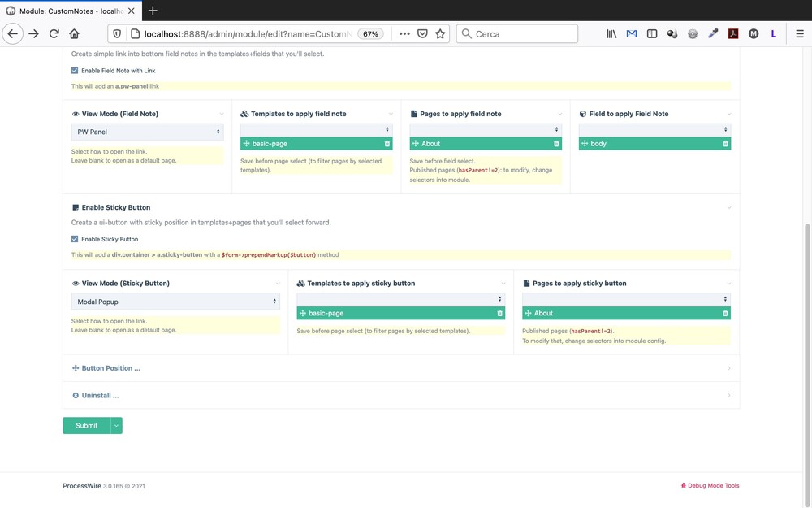The height and width of the screenshot is (508, 812).
Task: Open Modal Popup view mode dropdown
Action: (175, 302)
